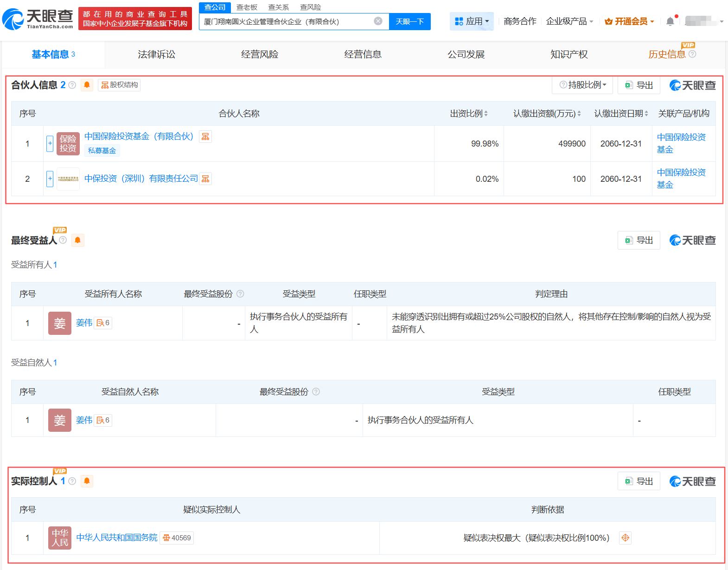Click the 保险投资 partner logo thumbnail

point(68,144)
